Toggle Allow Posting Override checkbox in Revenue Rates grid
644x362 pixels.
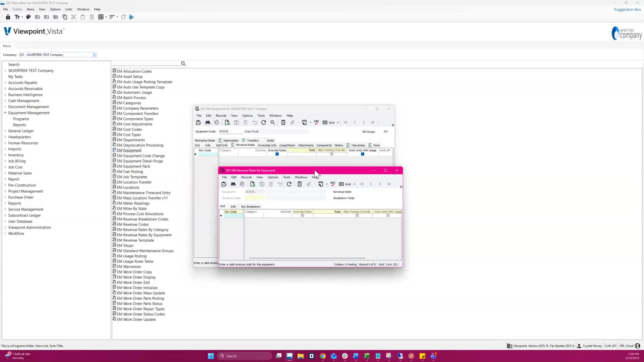pos(357,216)
